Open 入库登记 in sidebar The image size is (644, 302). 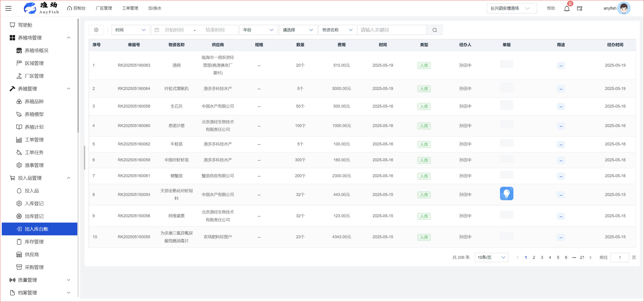34,204
